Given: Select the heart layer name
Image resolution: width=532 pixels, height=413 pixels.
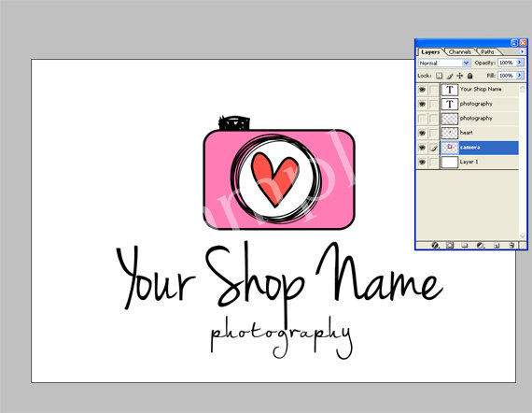Looking at the screenshot, I should tap(466, 133).
